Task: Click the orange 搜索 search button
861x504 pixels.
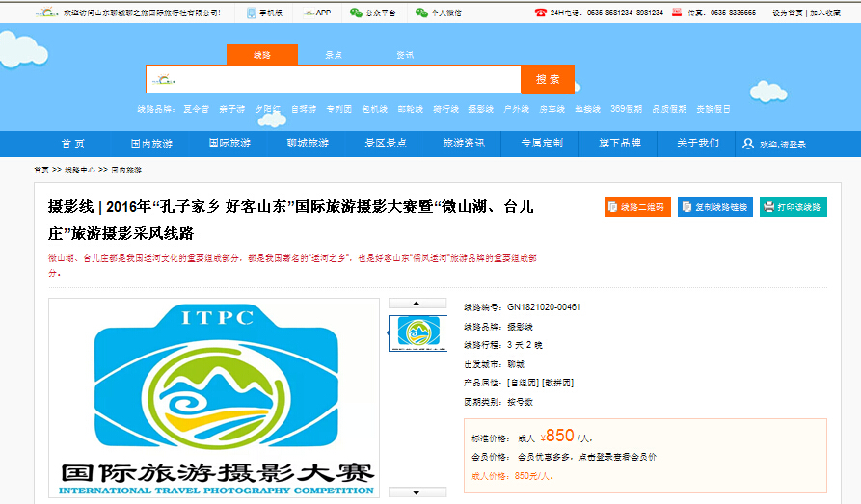Action: (547, 79)
